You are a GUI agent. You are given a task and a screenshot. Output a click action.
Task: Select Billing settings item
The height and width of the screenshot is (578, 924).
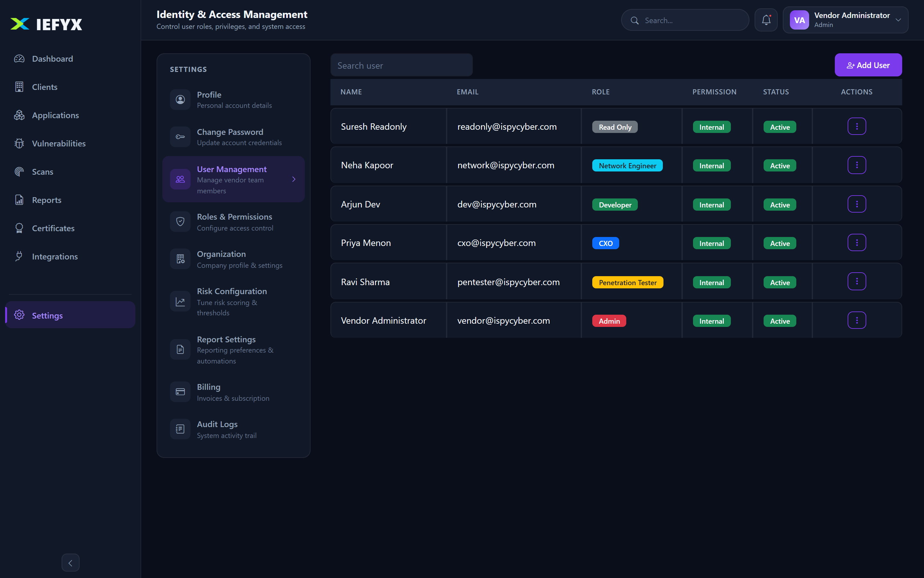(233, 392)
